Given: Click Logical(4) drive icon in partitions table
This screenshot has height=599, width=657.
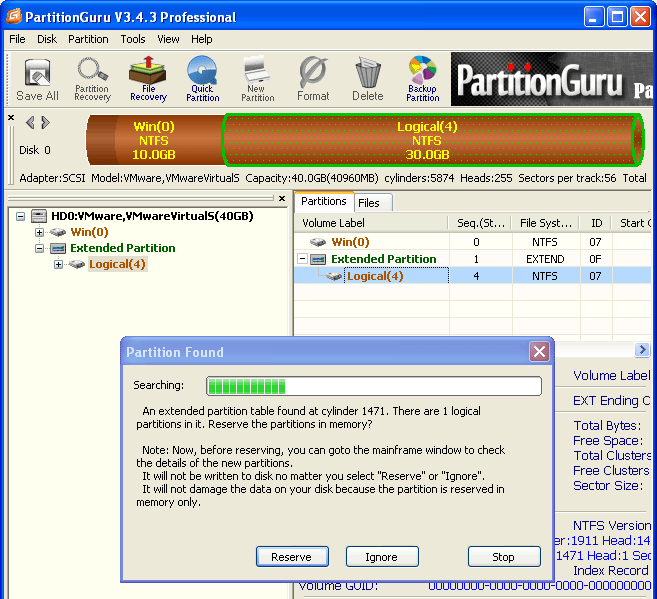Looking at the screenshot, I should pos(334,276).
